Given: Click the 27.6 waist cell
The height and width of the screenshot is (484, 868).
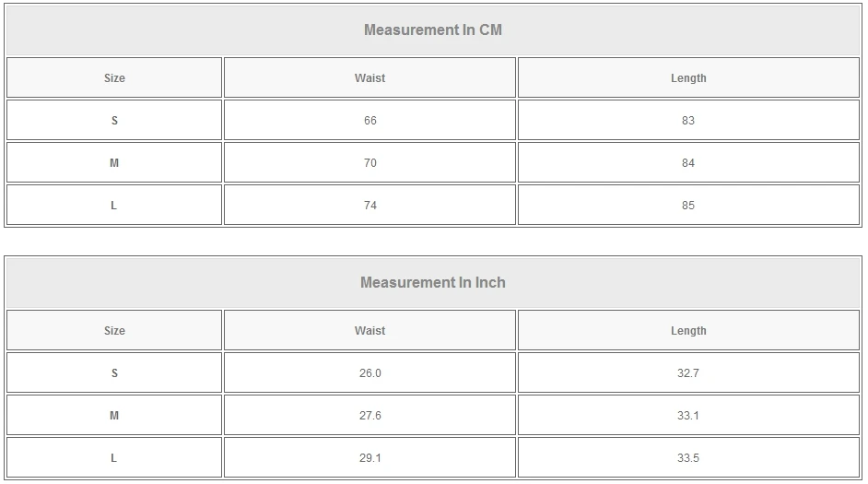Looking at the screenshot, I should pos(369,416).
